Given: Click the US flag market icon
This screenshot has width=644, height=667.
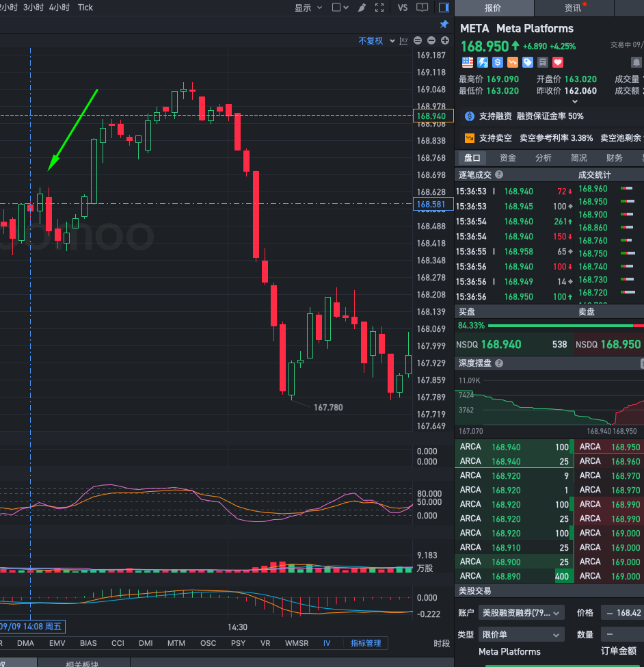Looking at the screenshot, I should (468, 62).
